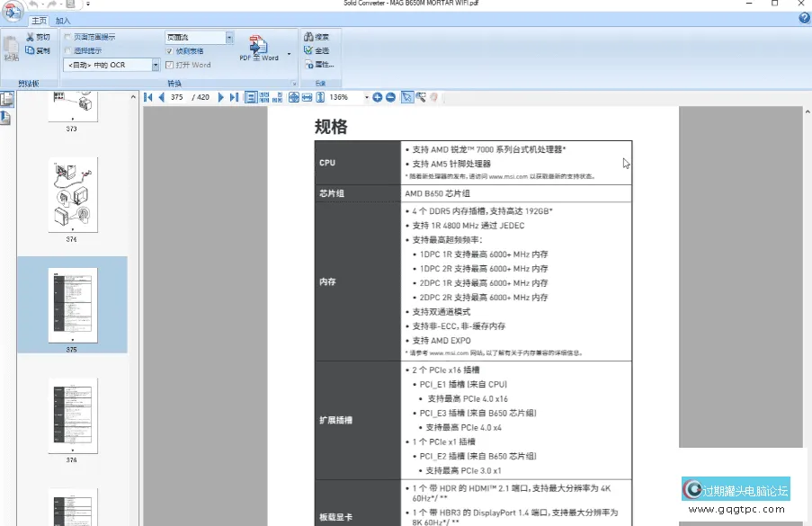The width and height of the screenshot is (812, 526).
Task: Open the PDF 至 Word dropdown arrow
Action: (289, 55)
